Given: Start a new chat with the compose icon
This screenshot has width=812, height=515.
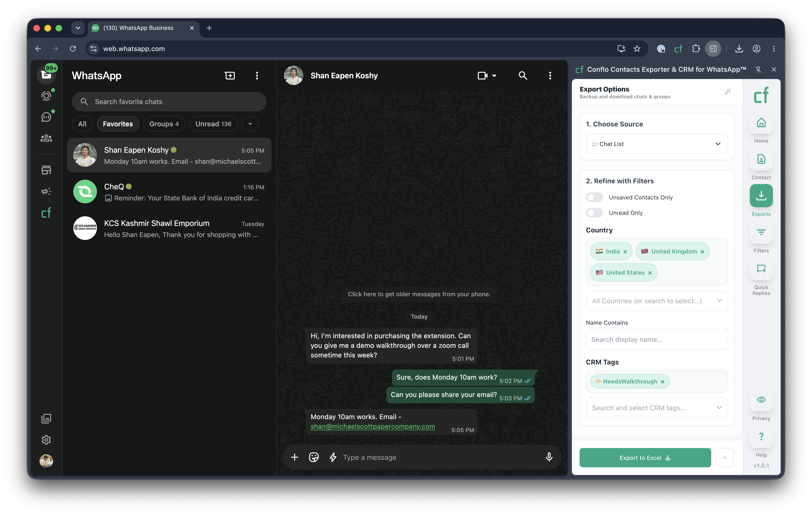Looking at the screenshot, I should (x=230, y=75).
